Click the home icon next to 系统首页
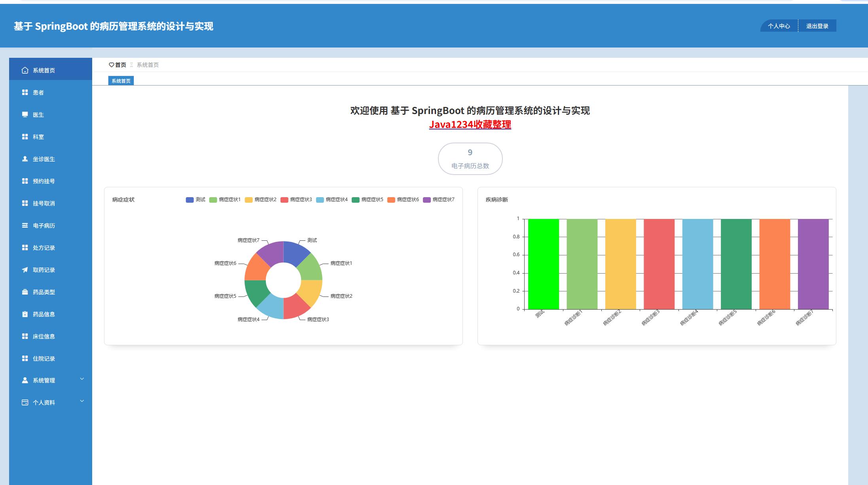This screenshot has width=868, height=485. [x=24, y=70]
